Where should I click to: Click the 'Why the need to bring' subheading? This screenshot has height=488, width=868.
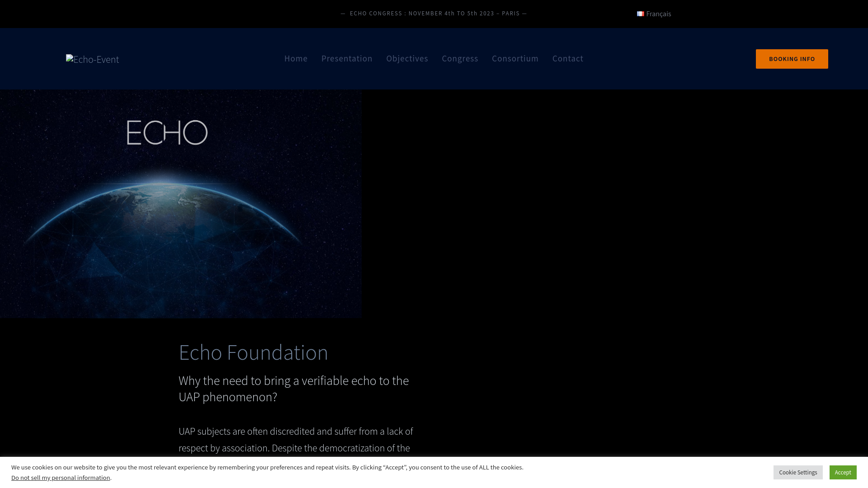[294, 389]
